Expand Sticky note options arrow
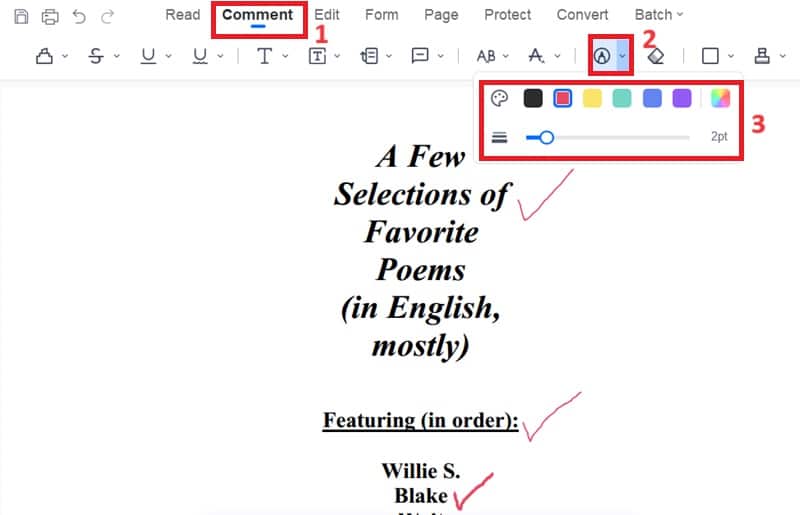The width and height of the screenshot is (800, 515). (440, 56)
